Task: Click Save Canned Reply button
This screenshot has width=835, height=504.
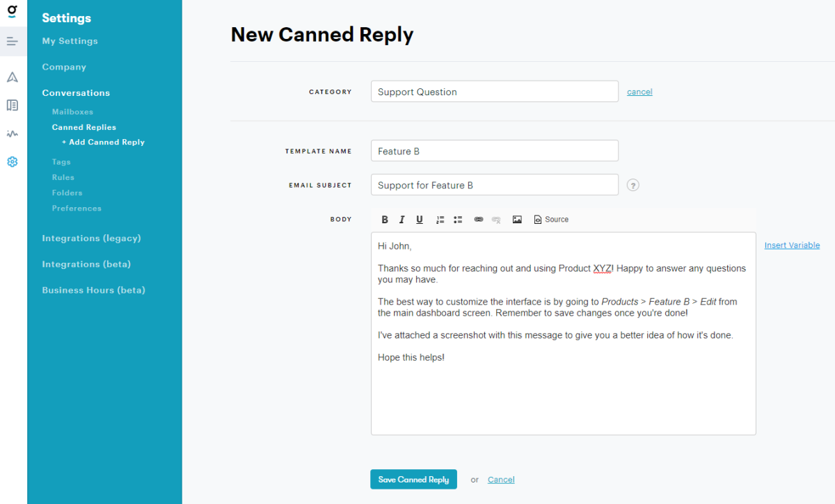Action: point(413,480)
